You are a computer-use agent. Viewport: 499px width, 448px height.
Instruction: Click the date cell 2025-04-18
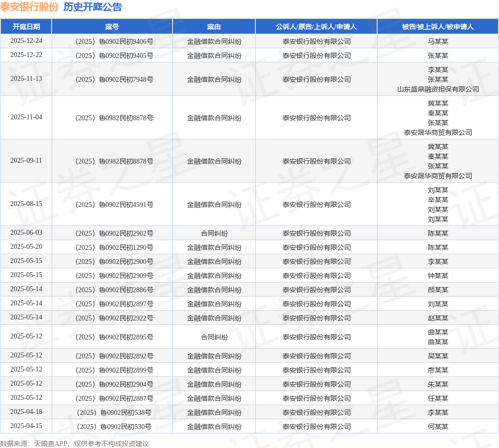point(26,412)
